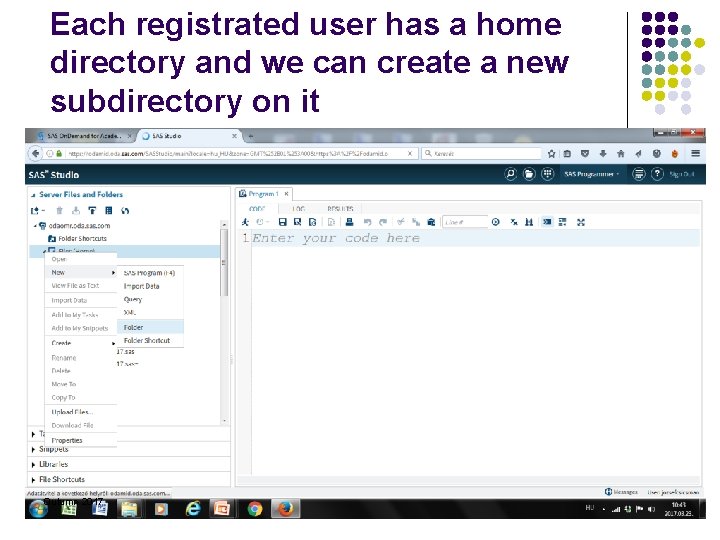Click the Find and Replace binoculars icon
This screenshot has width=720, height=540.
pos(529,222)
